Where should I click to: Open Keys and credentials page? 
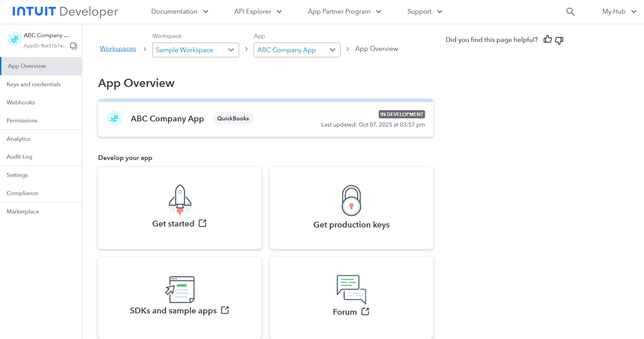pos(41,84)
